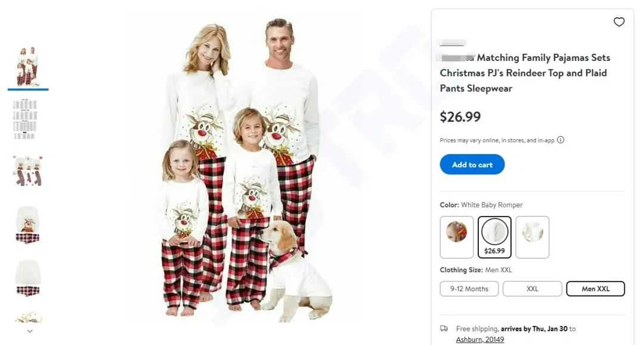Select the 9-12 Months size

469,289
